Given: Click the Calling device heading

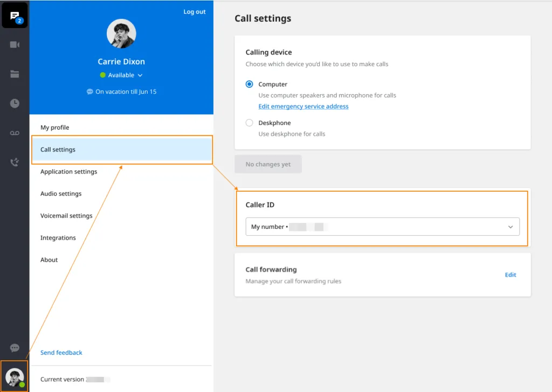Looking at the screenshot, I should coord(268,52).
